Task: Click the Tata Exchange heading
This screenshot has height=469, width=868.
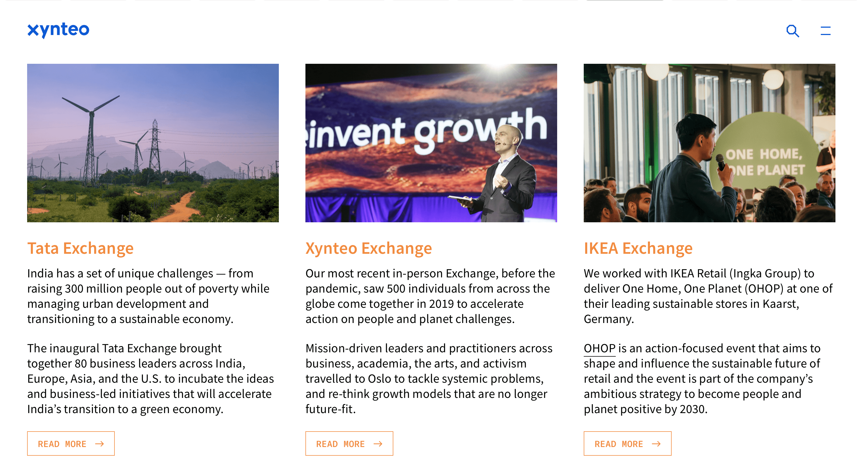Action: click(x=81, y=248)
